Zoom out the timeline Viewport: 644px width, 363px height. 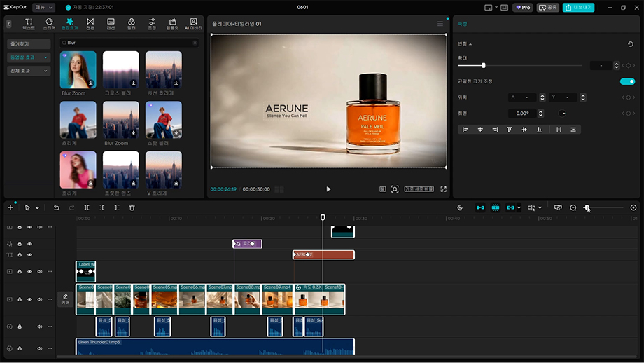(x=573, y=207)
